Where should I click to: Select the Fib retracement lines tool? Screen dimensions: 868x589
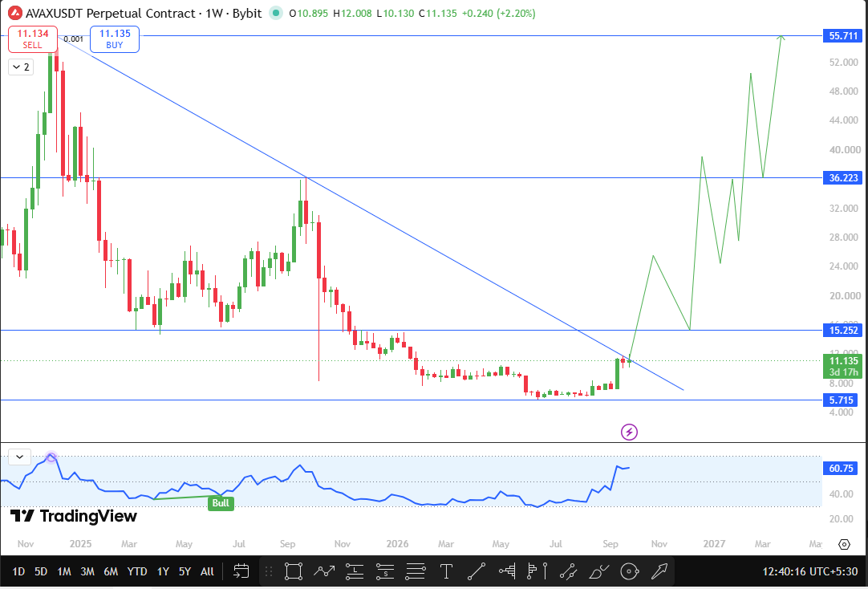416,571
